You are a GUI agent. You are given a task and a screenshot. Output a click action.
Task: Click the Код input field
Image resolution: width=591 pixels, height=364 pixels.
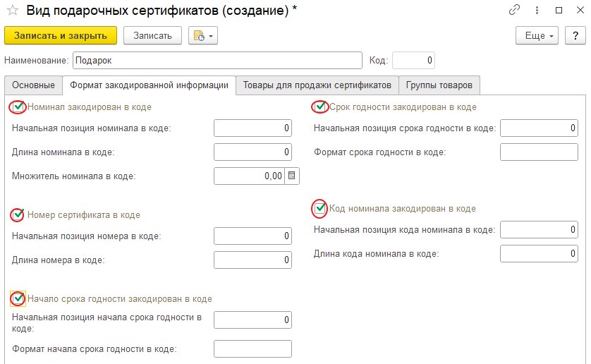413,61
